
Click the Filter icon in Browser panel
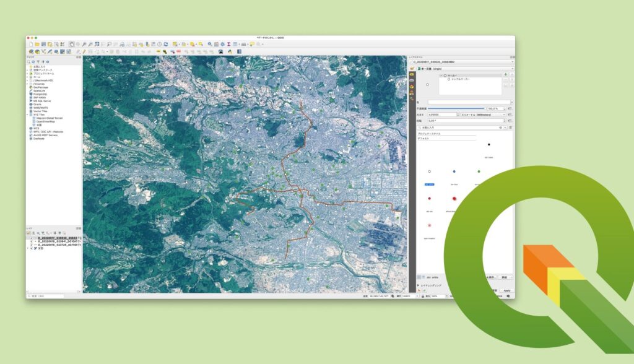(x=38, y=62)
